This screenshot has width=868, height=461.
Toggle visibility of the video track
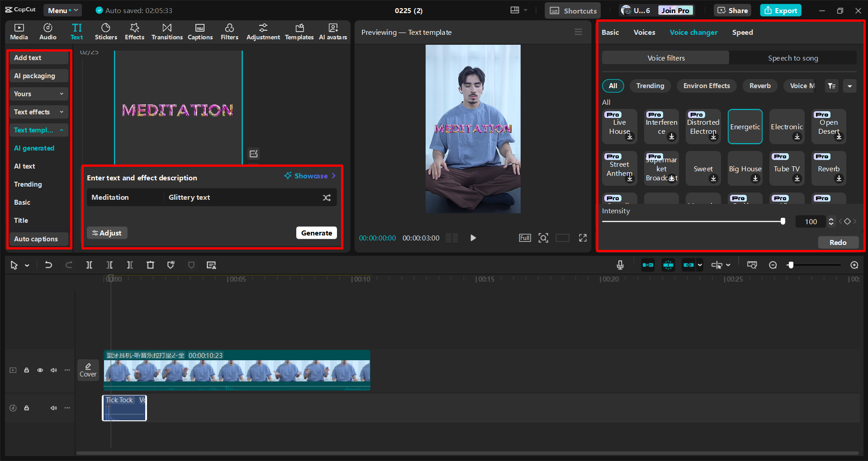coord(40,370)
